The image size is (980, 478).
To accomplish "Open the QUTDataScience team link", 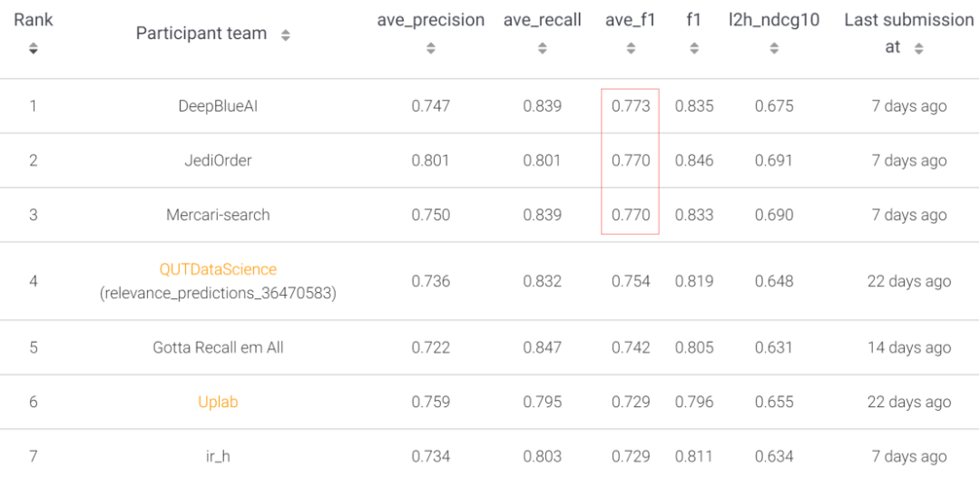I will 218,269.
